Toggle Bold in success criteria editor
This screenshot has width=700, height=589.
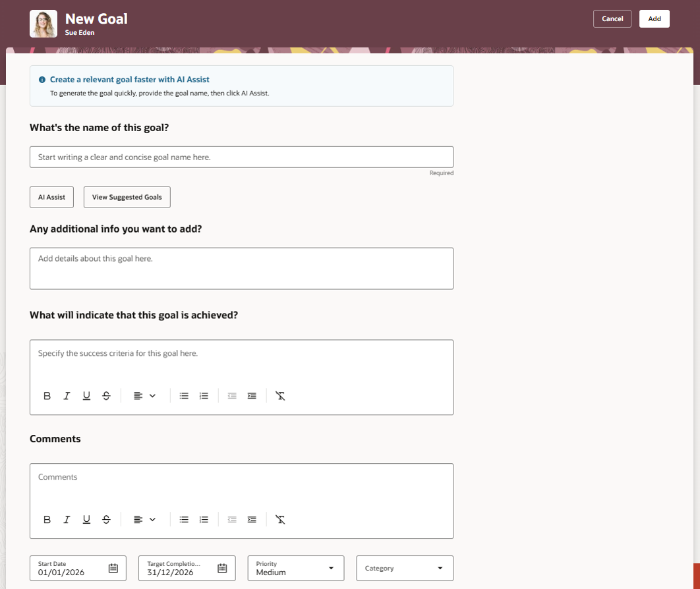47,396
